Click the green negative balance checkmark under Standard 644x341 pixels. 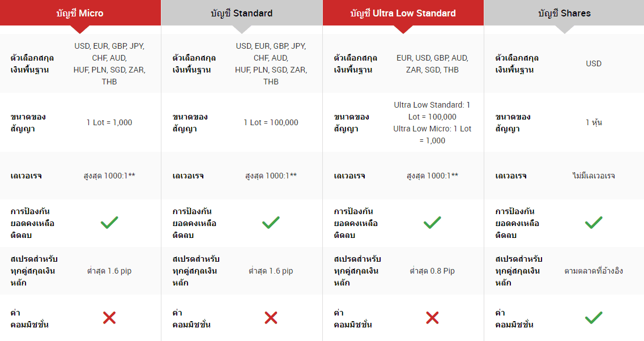271,223
